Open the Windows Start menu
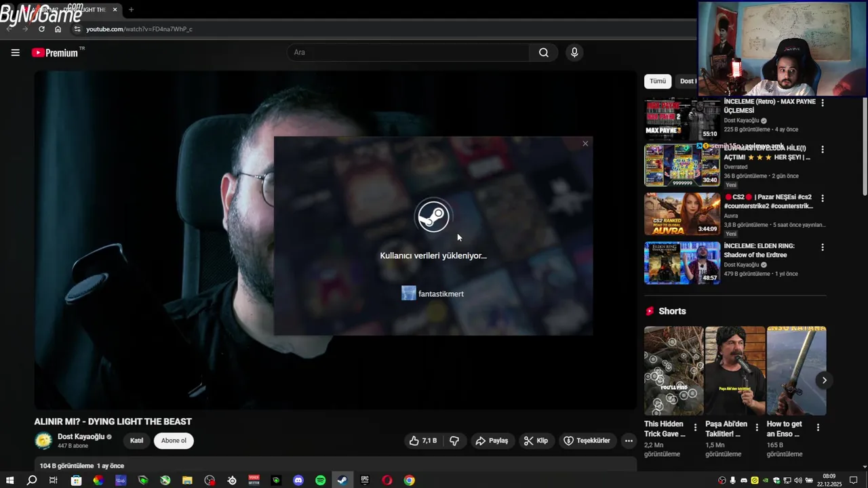The width and height of the screenshot is (868, 488). click(10, 481)
